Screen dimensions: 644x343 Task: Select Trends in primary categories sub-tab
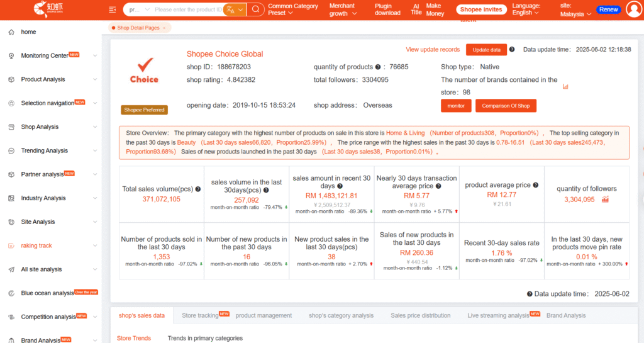pyautogui.click(x=205, y=338)
